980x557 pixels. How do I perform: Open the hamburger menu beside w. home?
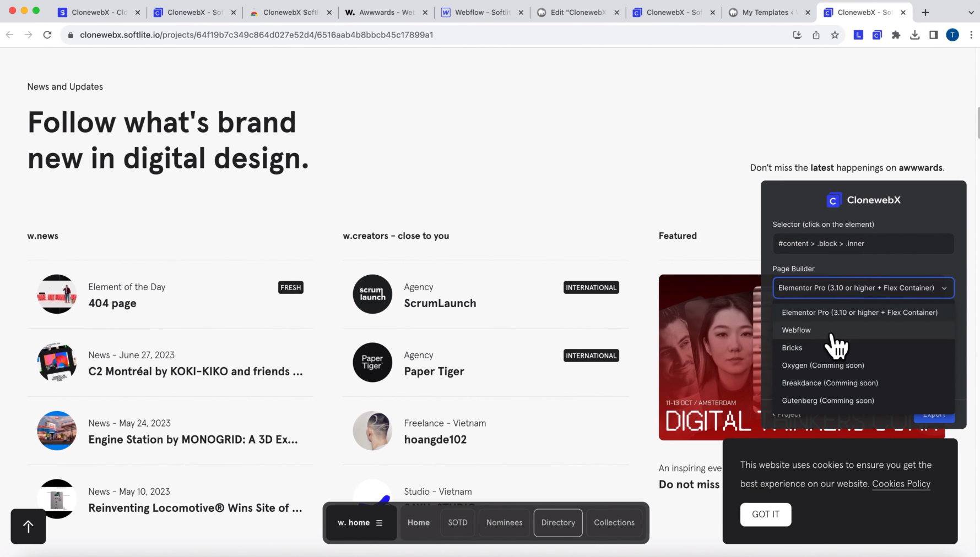tap(379, 523)
